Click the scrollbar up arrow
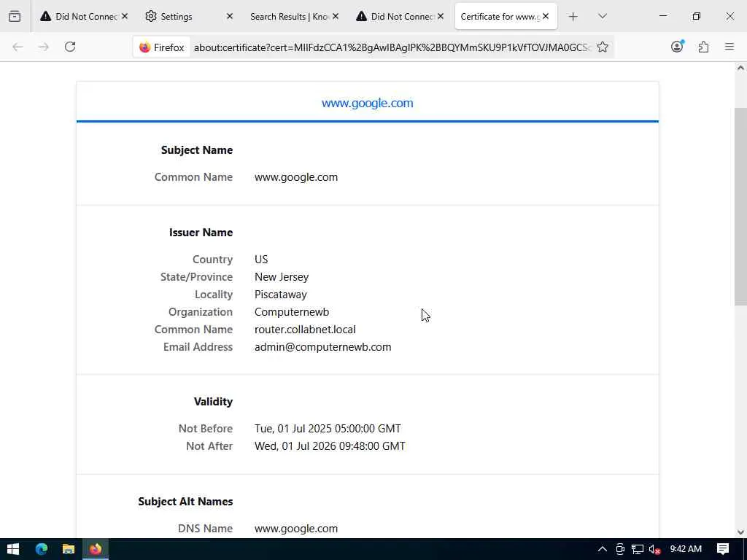 click(x=740, y=68)
